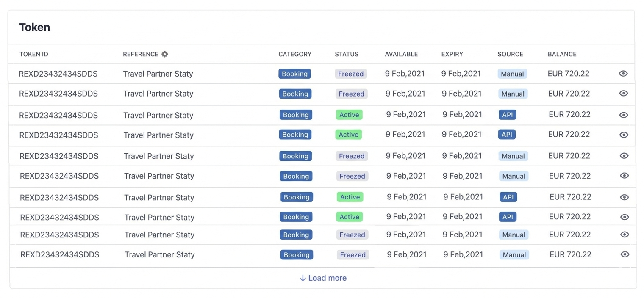Open eye icon in the fifth row
The image size is (644, 298).
(x=624, y=156)
